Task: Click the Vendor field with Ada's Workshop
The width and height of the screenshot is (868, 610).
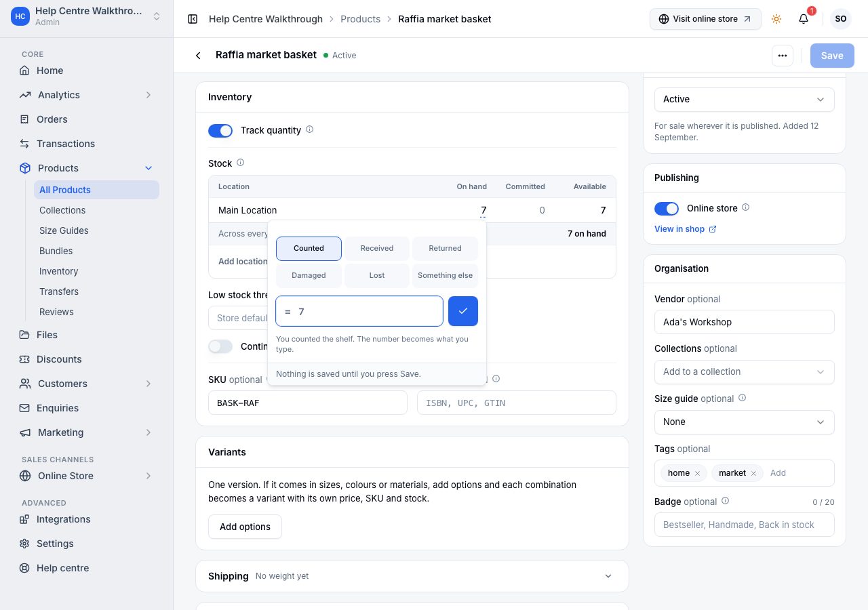Action: click(x=745, y=322)
